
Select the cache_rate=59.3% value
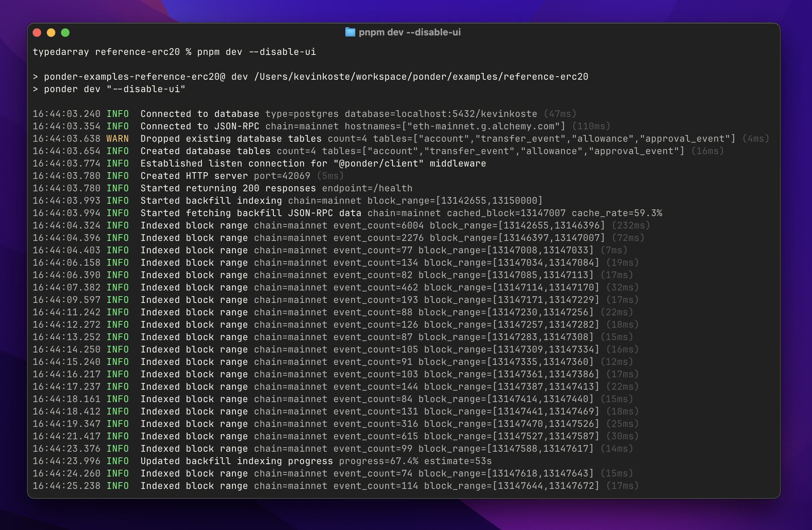[617, 213]
